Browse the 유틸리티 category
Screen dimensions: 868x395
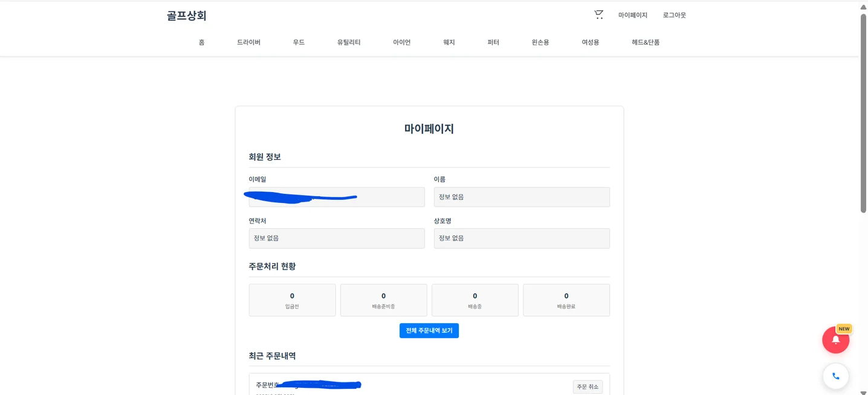click(348, 42)
